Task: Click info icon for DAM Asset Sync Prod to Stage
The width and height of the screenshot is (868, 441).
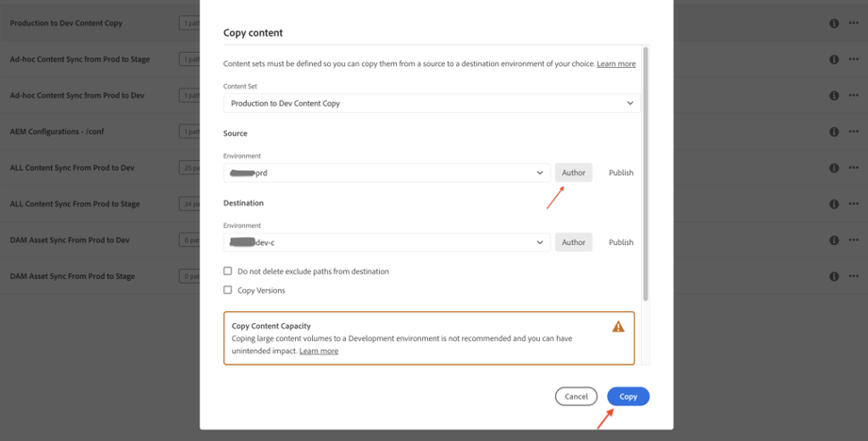Action: (x=834, y=276)
